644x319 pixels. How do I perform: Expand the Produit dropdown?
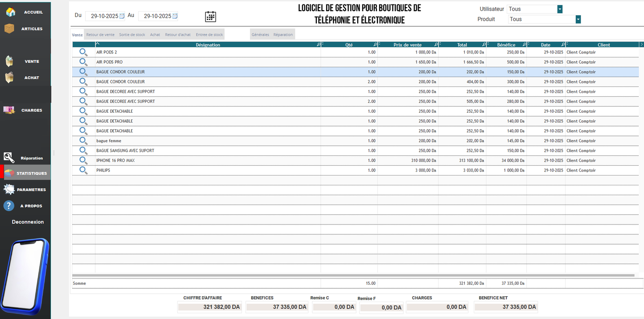click(x=578, y=19)
